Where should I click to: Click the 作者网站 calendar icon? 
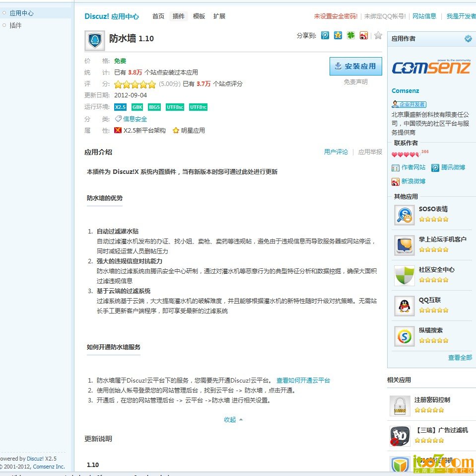(x=395, y=168)
